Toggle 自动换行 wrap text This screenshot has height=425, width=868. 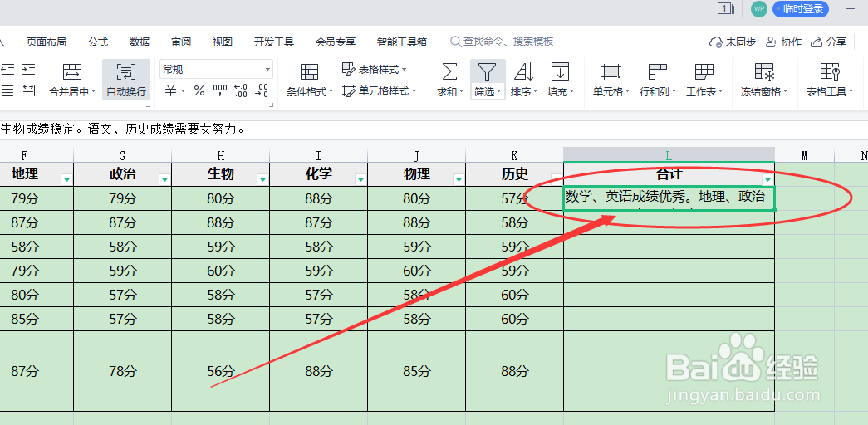click(126, 80)
